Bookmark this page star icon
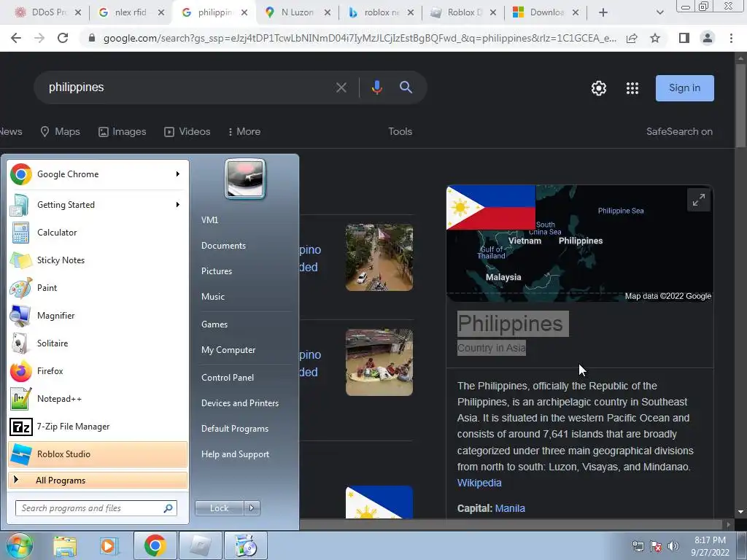This screenshot has width=747, height=560. (655, 38)
